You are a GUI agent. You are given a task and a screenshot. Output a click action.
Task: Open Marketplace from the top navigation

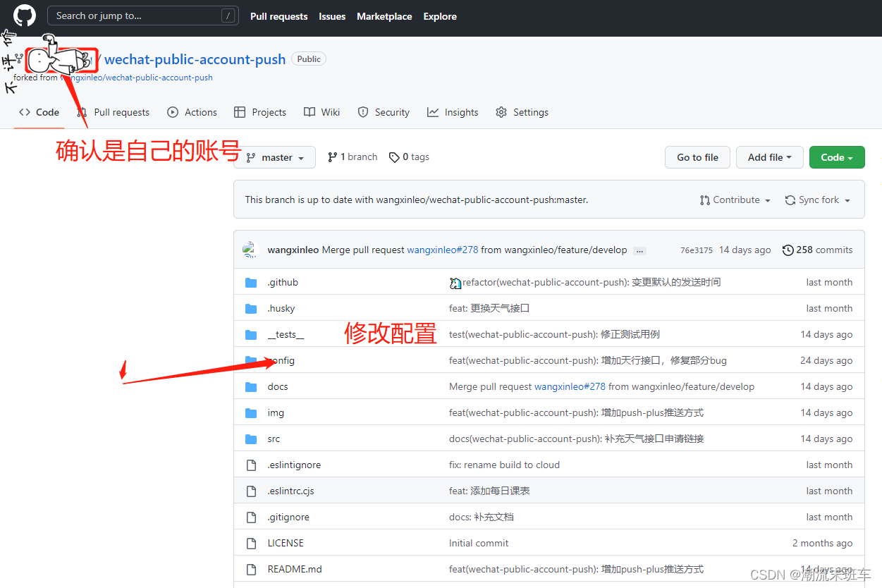(384, 16)
